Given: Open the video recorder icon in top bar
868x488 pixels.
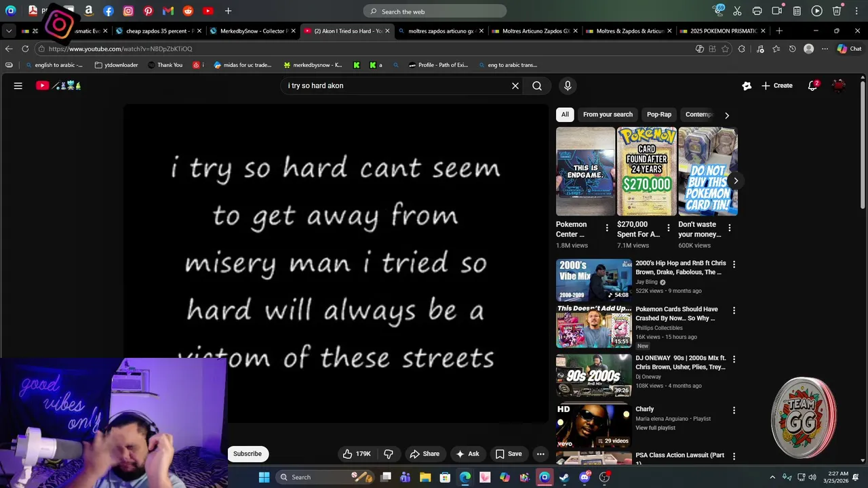Looking at the screenshot, I should tap(777, 11).
